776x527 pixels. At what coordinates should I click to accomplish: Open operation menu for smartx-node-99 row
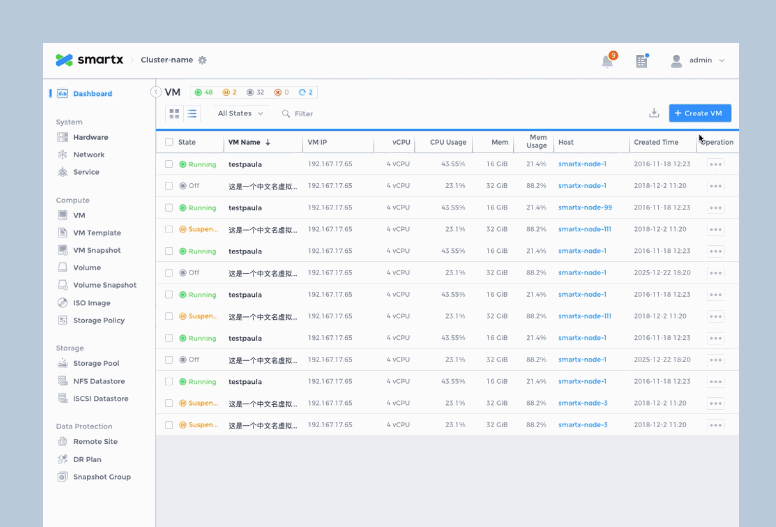tap(716, 208)
